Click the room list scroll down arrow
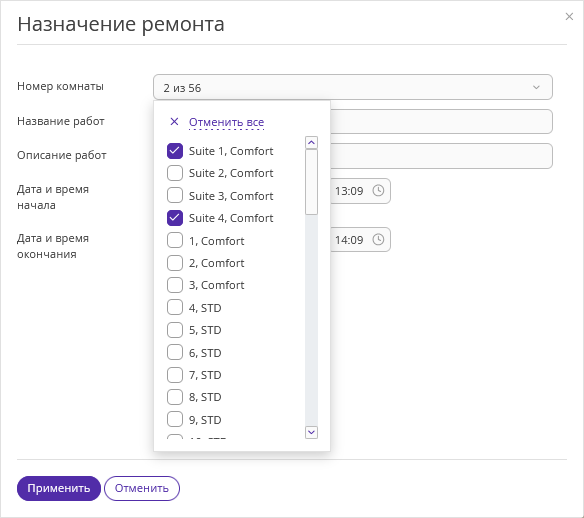Image resolution: width=584 pixels, height=518 pixels. (x=311, y=432)
